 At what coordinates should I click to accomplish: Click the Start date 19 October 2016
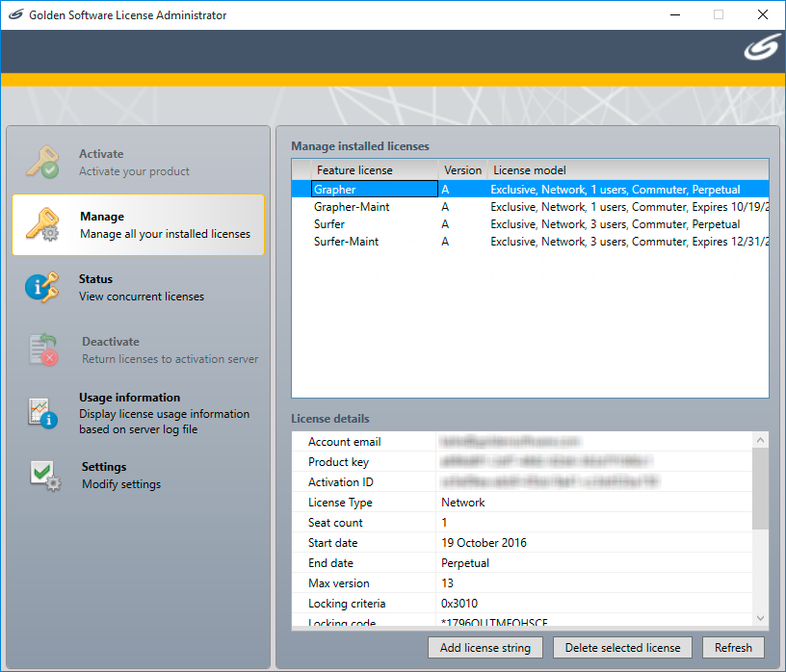(x=484, y=543)
